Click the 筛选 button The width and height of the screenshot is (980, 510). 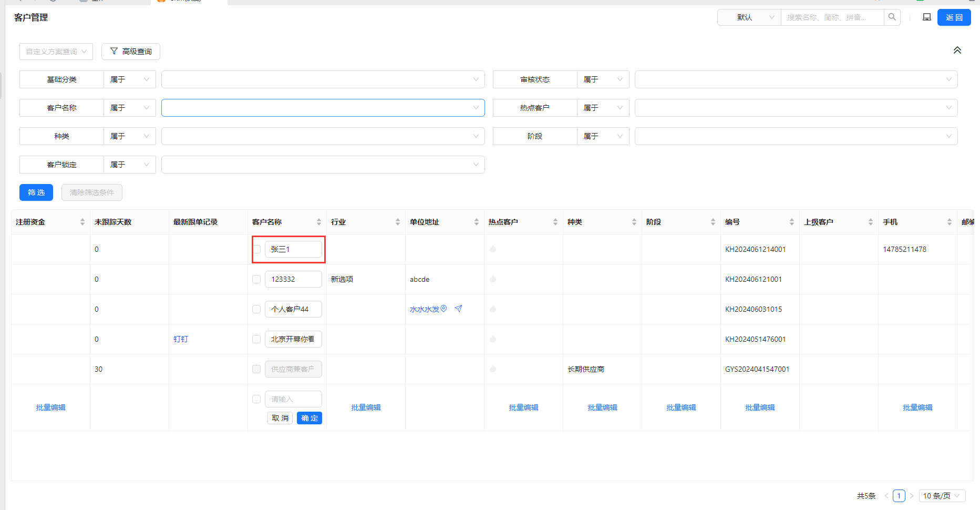(36, 192)
